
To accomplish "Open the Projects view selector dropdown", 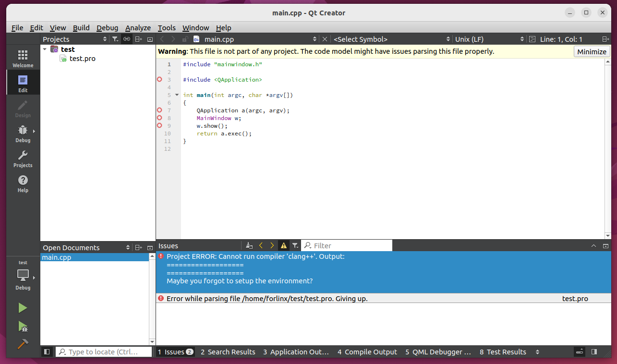I will 74,39.
